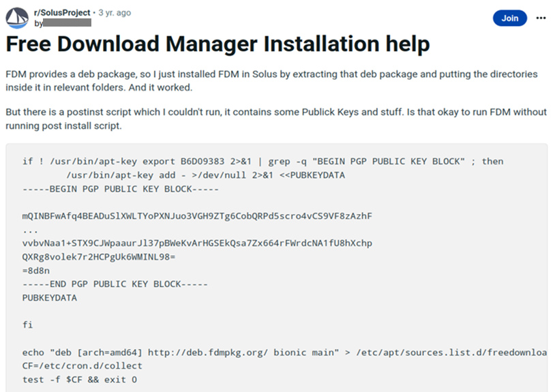Screen dimensions: 557x392
Task: Click '-----END PGP PUBLIC KEY BLOCK-----' line
Action: (115, 284)
